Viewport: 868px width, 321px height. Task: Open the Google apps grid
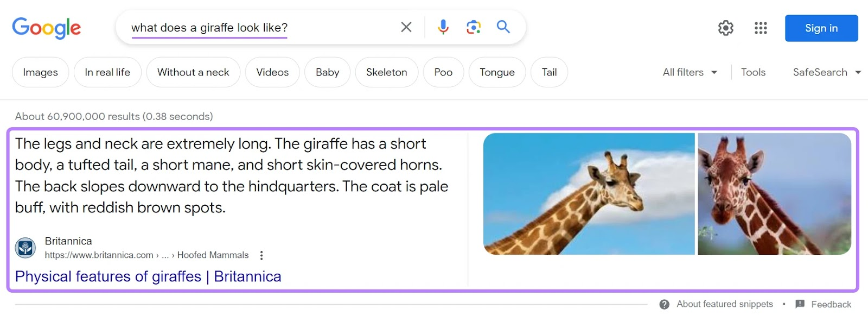760,28
